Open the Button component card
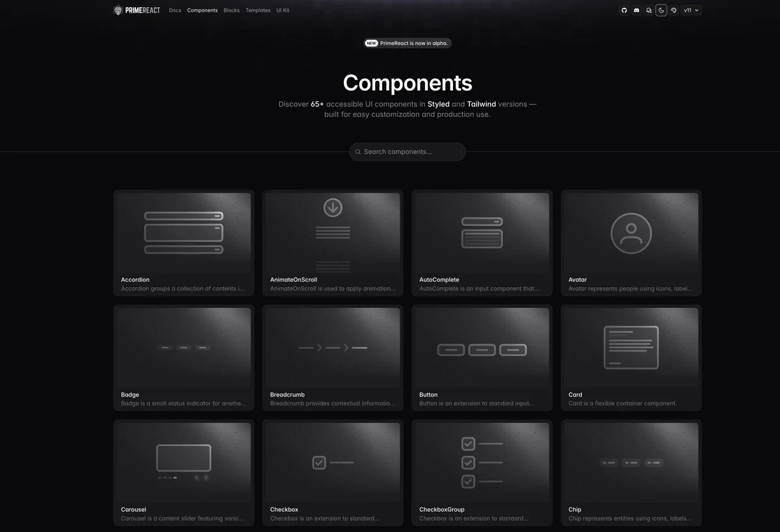The image size is (780, 532). tap(482, 358)
